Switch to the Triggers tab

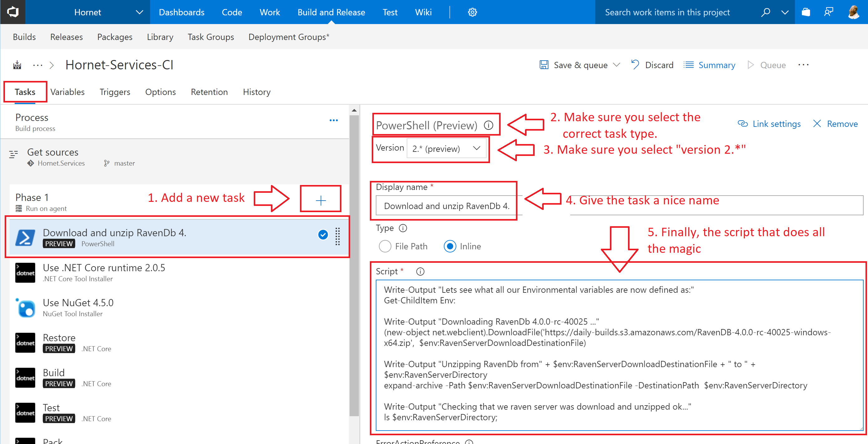tap(115, 92)
